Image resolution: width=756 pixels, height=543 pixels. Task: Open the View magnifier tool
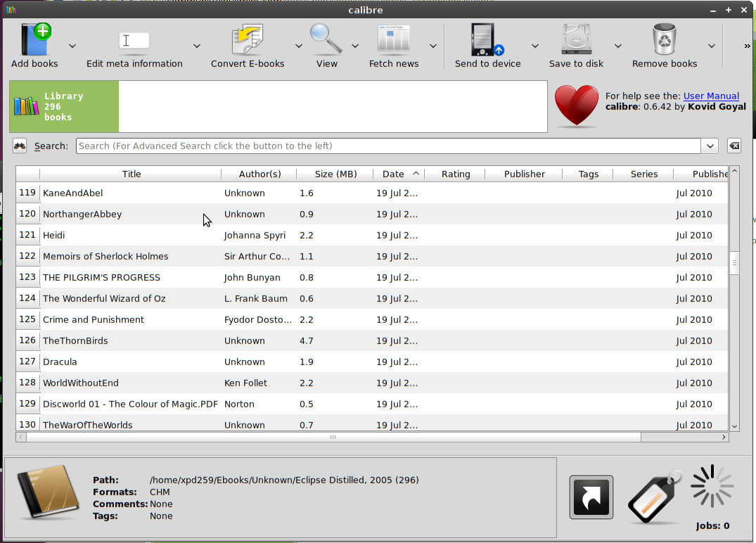(326, 40)
